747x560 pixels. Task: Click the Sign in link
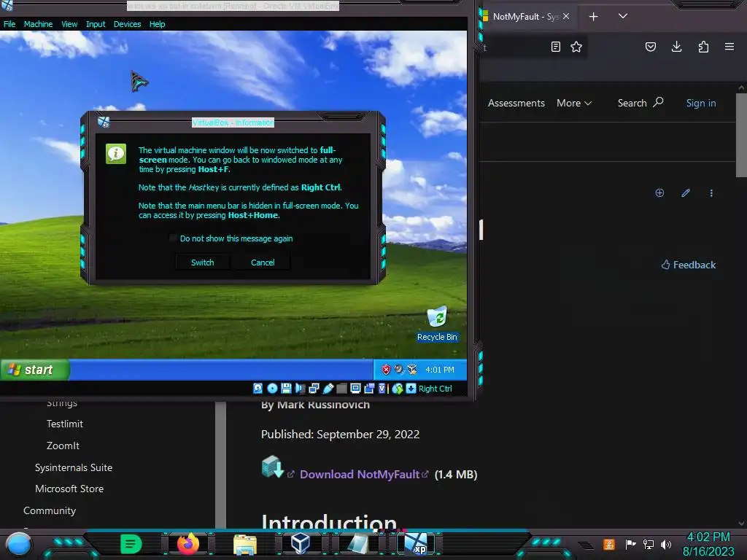point(701,103)
